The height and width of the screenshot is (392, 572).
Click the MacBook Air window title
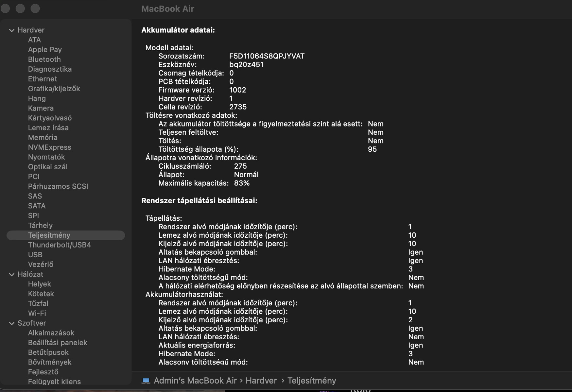[168, 9]
